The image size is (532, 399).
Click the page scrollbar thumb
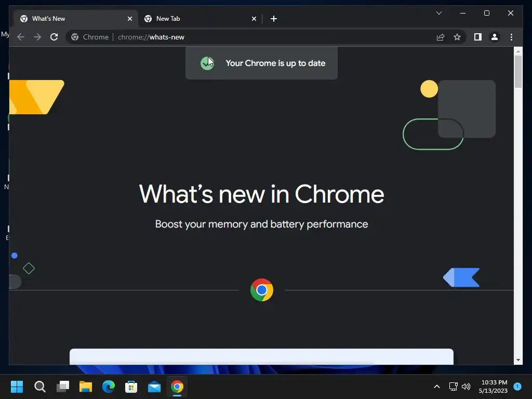click(x=518, y=71)
